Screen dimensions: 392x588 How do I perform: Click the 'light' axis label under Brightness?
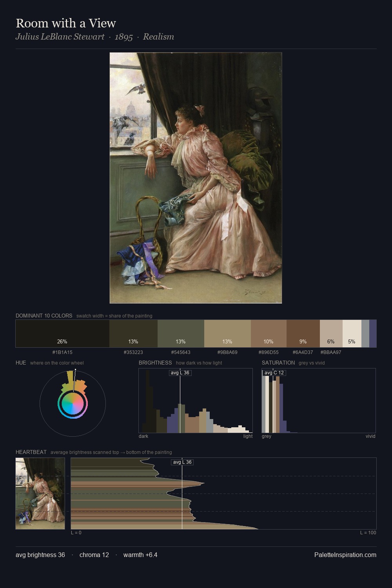pyautogui.click(x=248, y=436)
